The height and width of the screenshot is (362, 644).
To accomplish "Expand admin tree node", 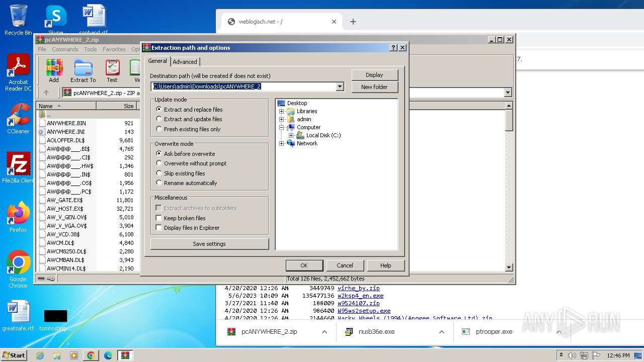I will [x=281, y=119].
